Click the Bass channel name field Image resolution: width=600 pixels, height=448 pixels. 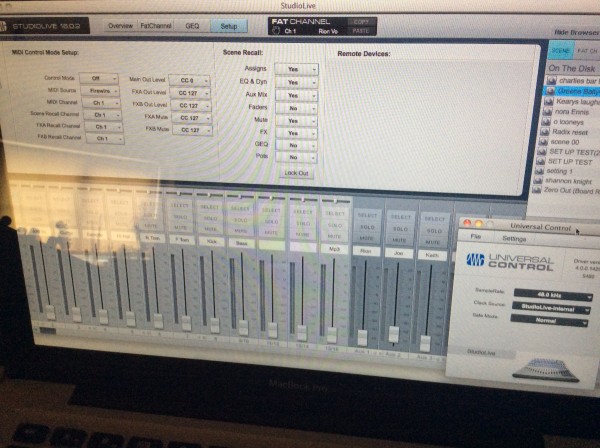tap(241, 243)
